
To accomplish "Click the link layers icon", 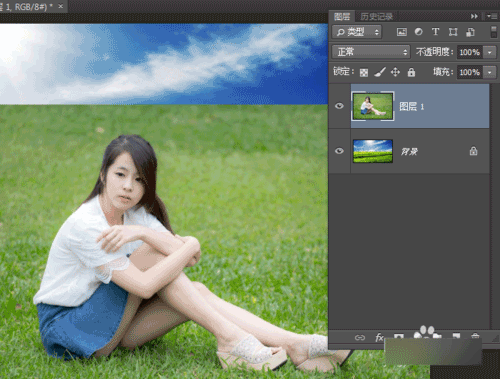I will click(x=360, y=338).
